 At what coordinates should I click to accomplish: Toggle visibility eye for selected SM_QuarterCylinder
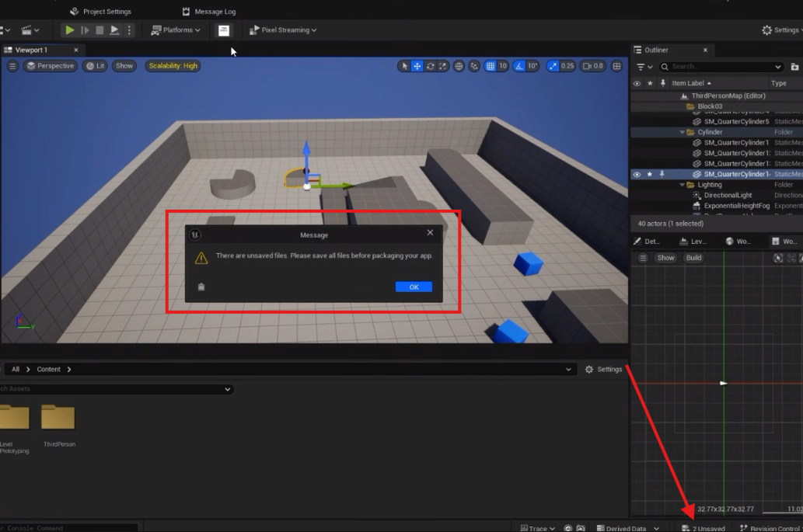tap(637, 175)
